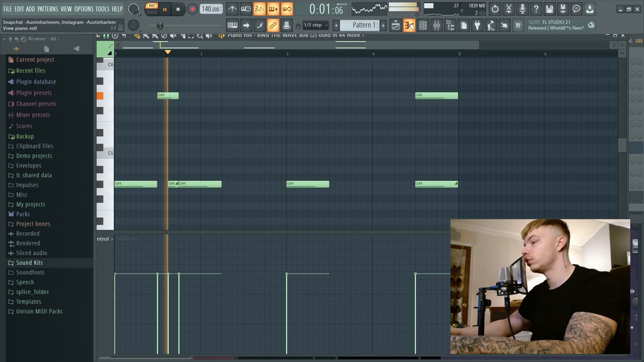Open Plugin database in browser
This screenshot has width=644, height=362.
[x=36, y=81]
